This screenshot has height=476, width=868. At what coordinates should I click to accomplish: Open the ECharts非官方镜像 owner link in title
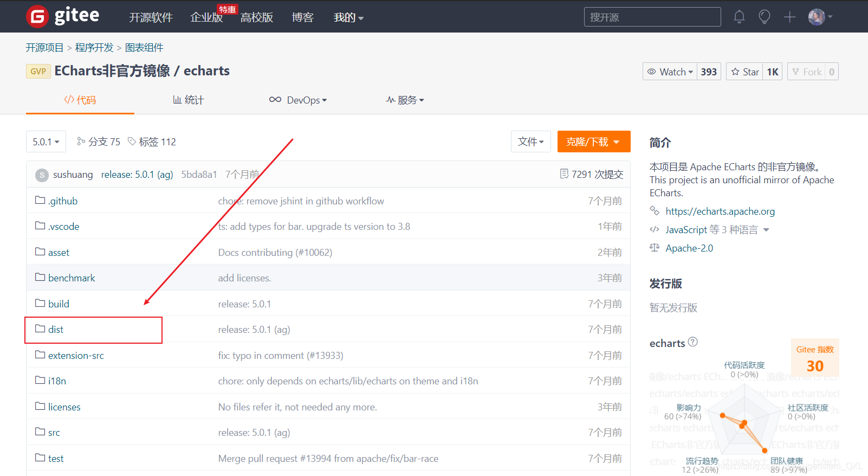point(112,71)
